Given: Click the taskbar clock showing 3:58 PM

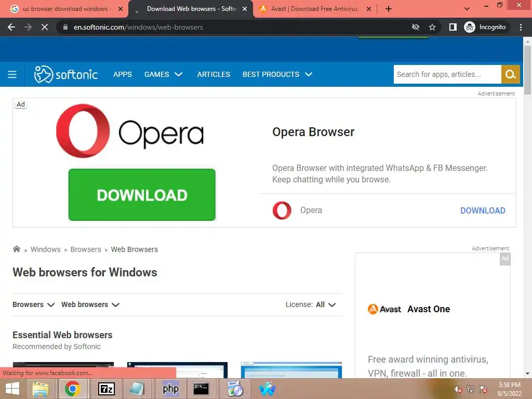Looking at the screenshot, I should 509,389.
